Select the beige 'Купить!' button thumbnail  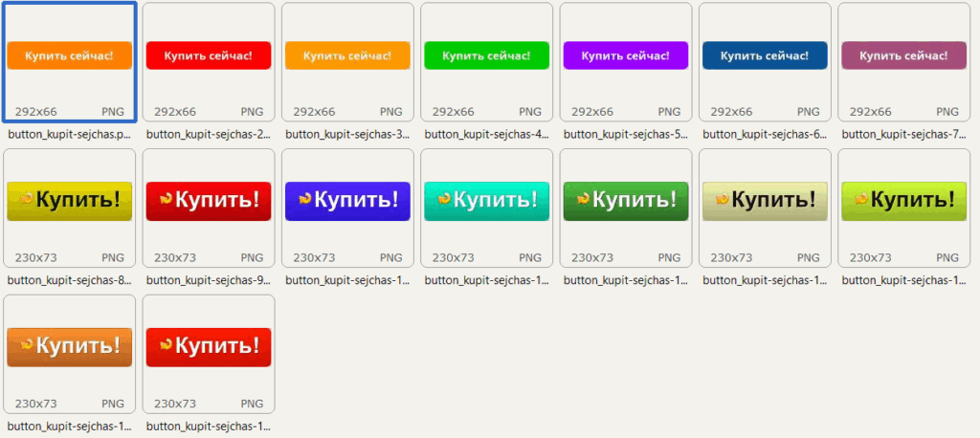[765, 201]
